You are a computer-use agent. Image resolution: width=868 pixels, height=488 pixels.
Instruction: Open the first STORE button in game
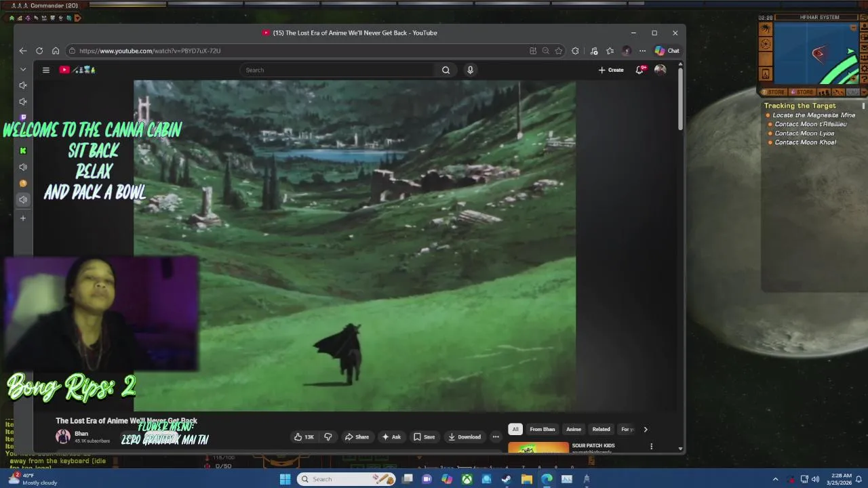[x=773, y=91]
